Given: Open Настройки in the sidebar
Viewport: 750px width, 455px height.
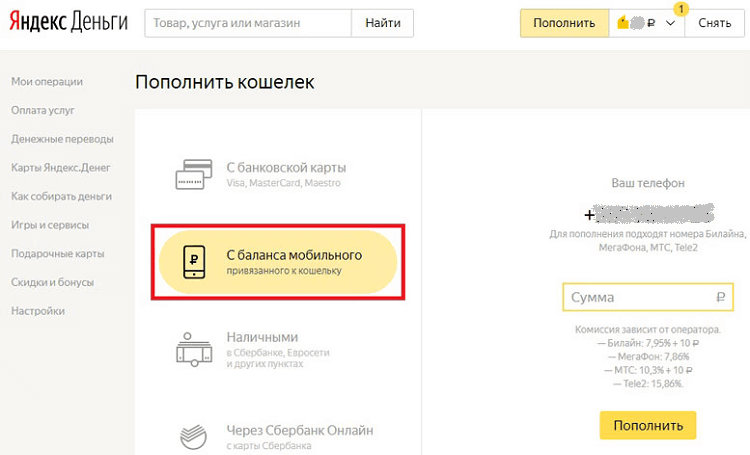Looking at the screenshot, I should (x=38, y=311).
